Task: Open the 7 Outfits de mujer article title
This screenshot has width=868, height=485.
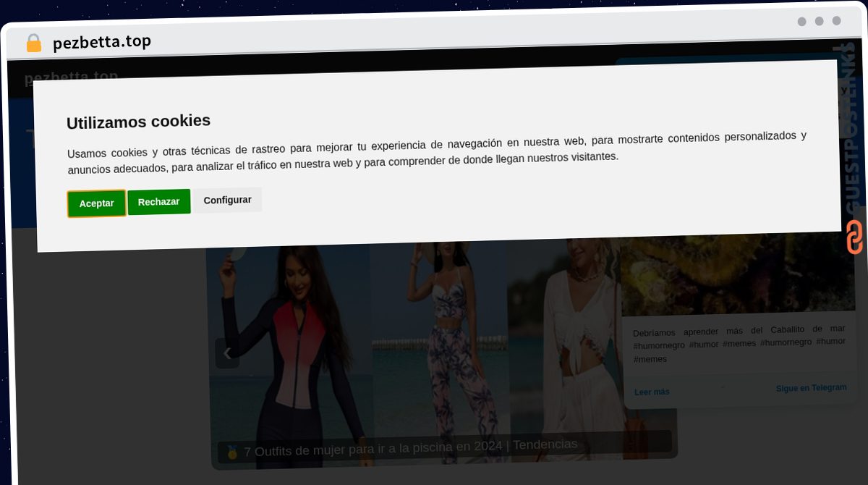Action: coord(410,447)
